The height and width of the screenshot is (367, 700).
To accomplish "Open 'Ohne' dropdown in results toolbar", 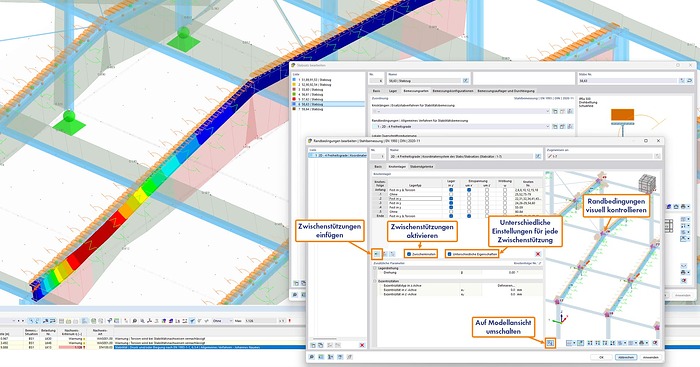I will (222, 321).
